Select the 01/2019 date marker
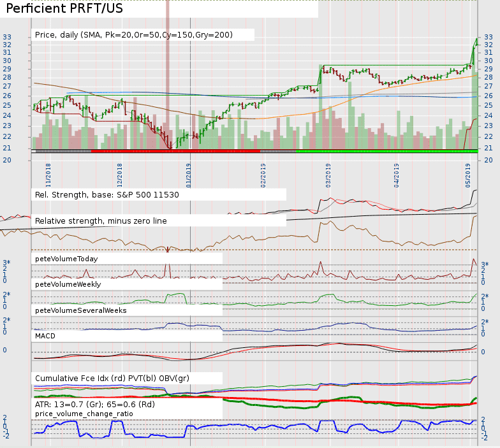 (x=189, y=175)
